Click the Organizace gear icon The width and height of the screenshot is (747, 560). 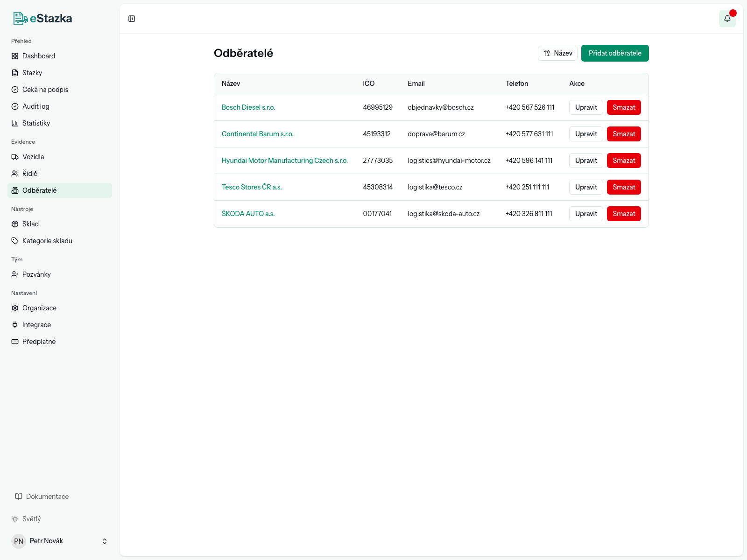(x=15, y=308)
